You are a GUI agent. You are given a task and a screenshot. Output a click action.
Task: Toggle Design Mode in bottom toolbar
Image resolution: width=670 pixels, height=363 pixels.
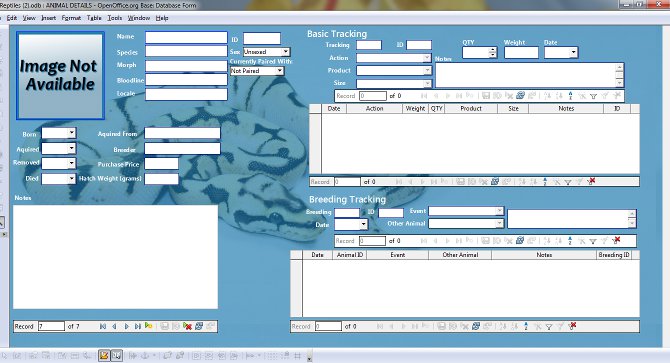click(x=104, y=355)
